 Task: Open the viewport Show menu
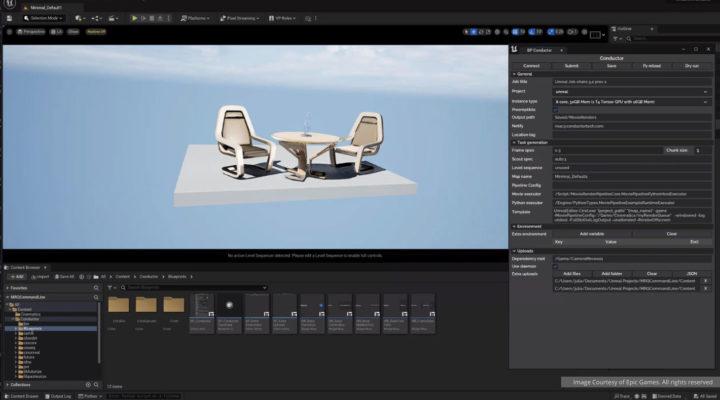[x=73, y=32]
